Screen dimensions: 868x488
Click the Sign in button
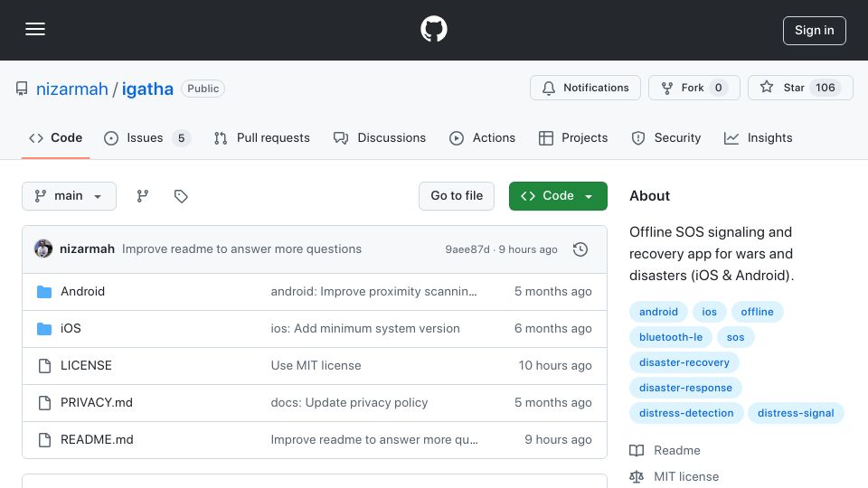[x=815, y=31]
